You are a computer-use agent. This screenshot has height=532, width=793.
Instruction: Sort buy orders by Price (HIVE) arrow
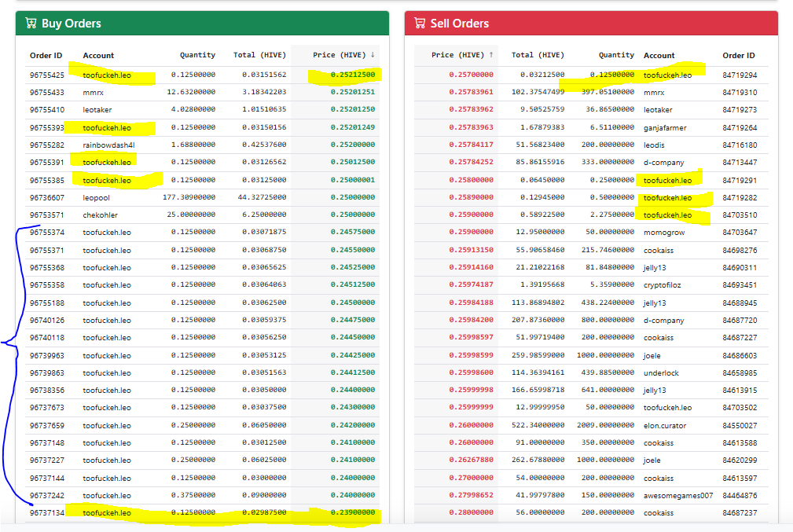[x=373, y=55]
